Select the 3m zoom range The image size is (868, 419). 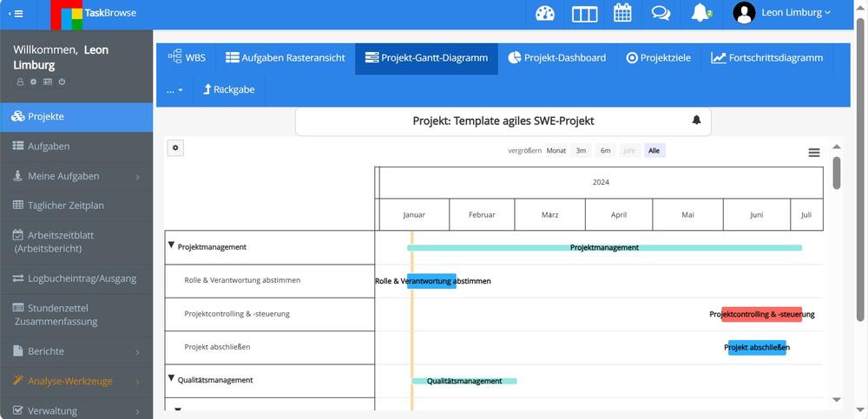pyautogui.click(x=581, y=151)
